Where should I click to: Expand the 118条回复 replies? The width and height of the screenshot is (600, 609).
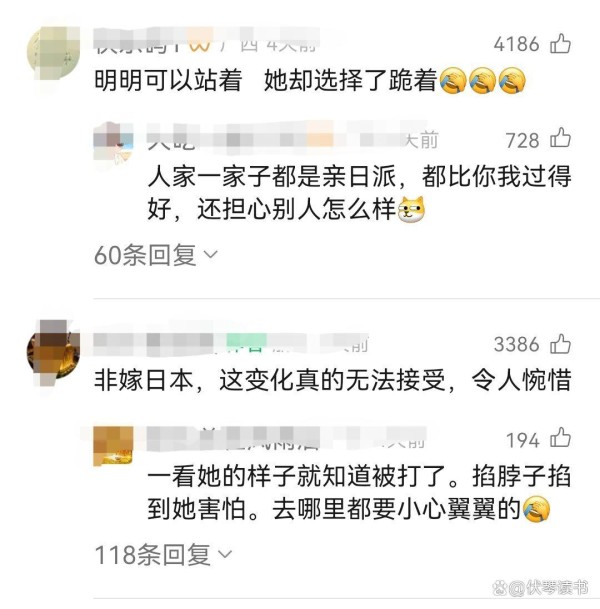point(163,555)
